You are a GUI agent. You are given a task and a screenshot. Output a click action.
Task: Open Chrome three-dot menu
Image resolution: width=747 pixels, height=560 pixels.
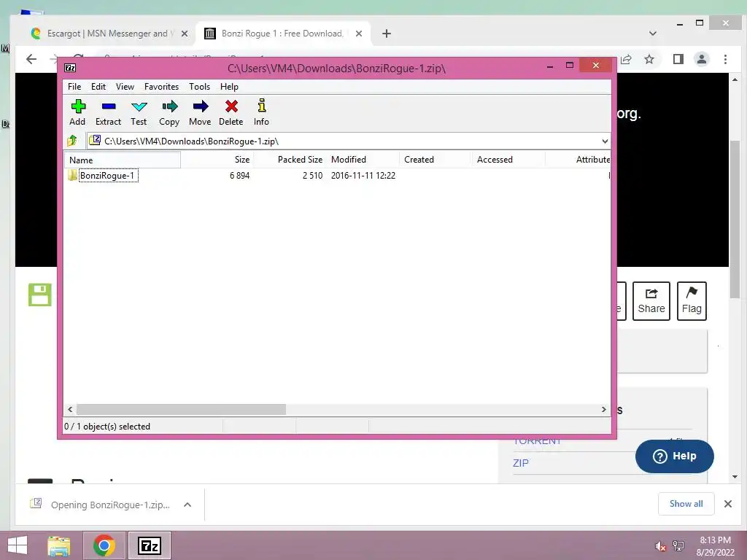tap(725, 60)
